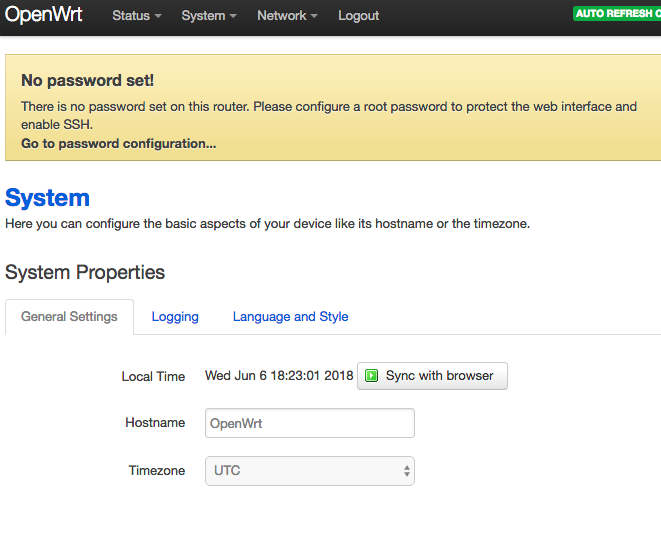The width and height of the screenshot is (661, 543).
Task: Click the OpenWrt brand logo
Action: pyautogui.click(x=44, y=15)
